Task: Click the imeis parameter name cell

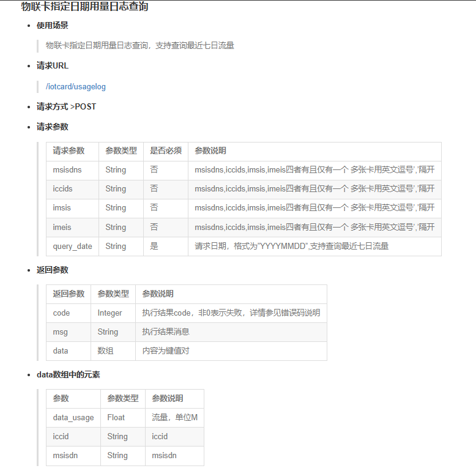Action: [x=62, y=228]
